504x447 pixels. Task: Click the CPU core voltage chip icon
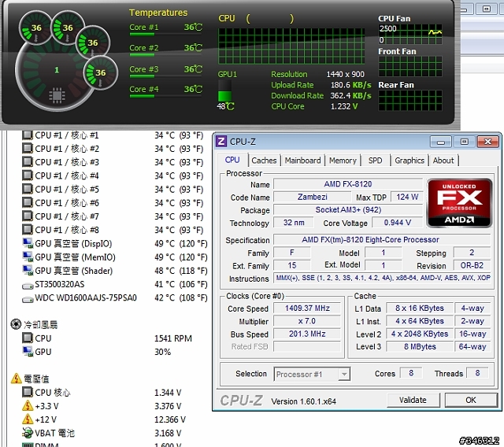[28, 392]
